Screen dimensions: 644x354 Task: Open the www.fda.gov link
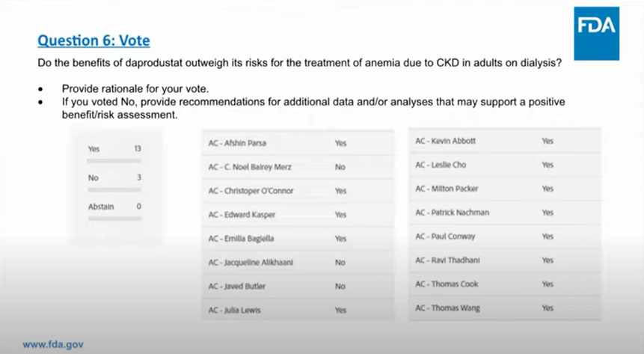pyautogui.click(x=53, y=344)
